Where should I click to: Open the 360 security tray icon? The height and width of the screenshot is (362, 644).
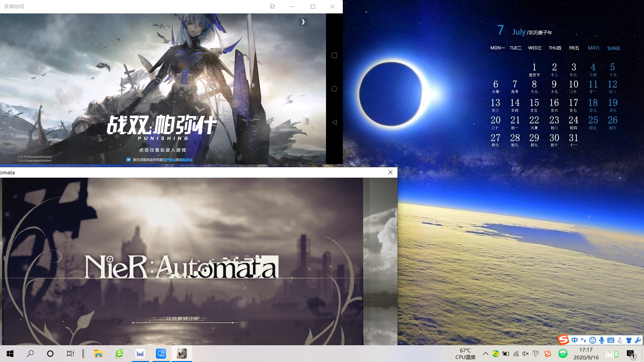point(496,354)
